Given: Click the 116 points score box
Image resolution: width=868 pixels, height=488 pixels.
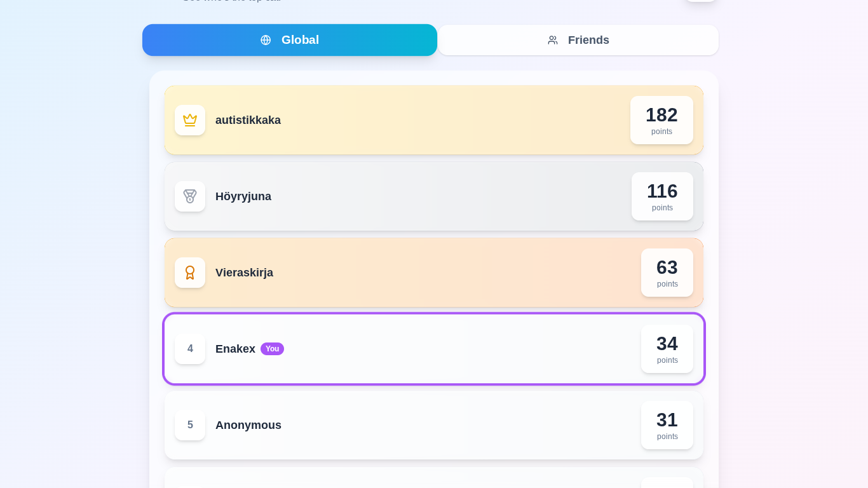Looking at the screenshot, I should coord(662,196).
